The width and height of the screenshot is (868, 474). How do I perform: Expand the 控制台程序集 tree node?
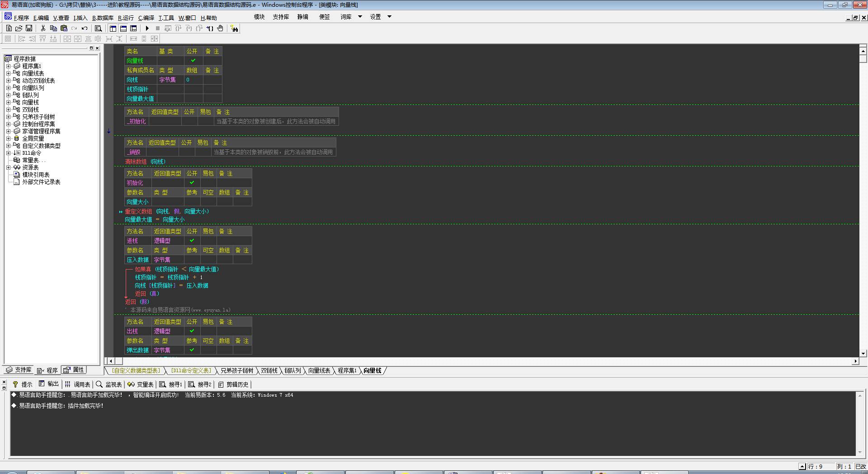[8, 124]
